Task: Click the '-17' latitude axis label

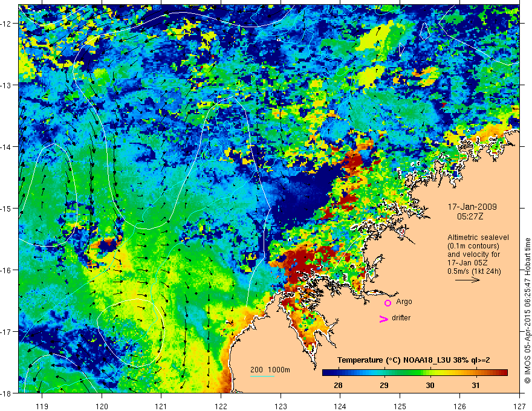Action: (6, 332)
